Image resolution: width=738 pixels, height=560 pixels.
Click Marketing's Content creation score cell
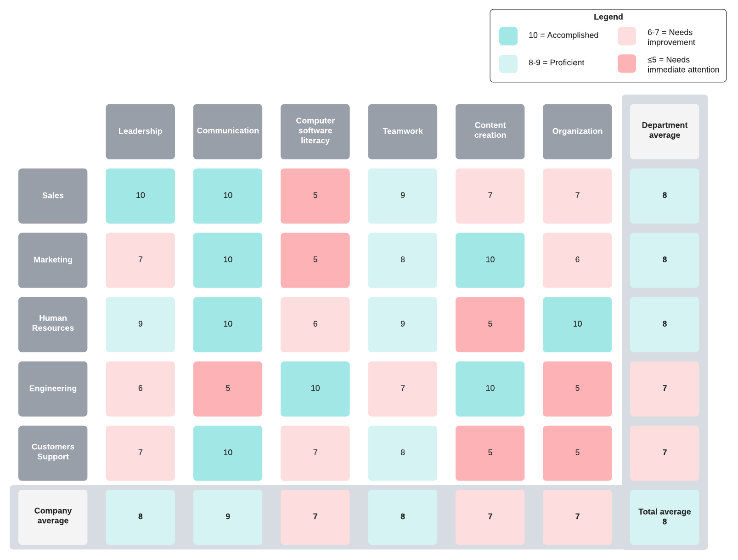click(x=490, y=260)
